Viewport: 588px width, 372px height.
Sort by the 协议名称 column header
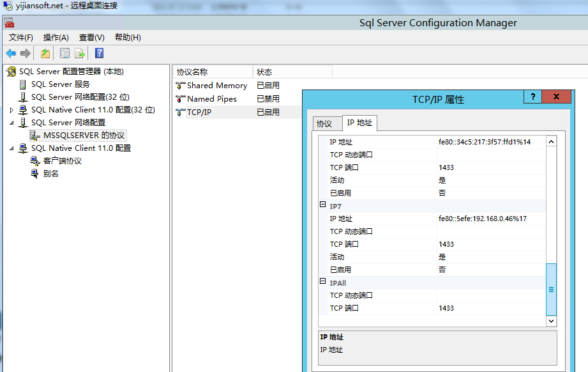tap(213, 72)
